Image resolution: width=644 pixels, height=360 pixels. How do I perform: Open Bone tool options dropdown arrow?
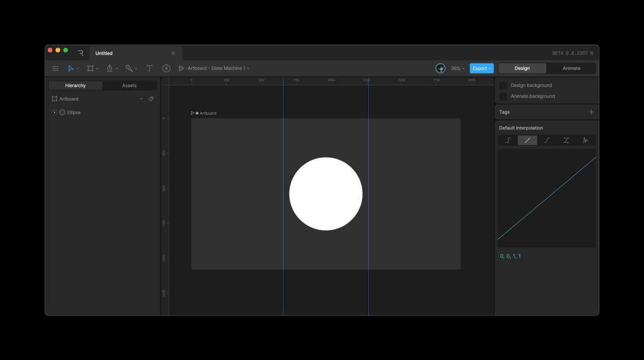136,69
